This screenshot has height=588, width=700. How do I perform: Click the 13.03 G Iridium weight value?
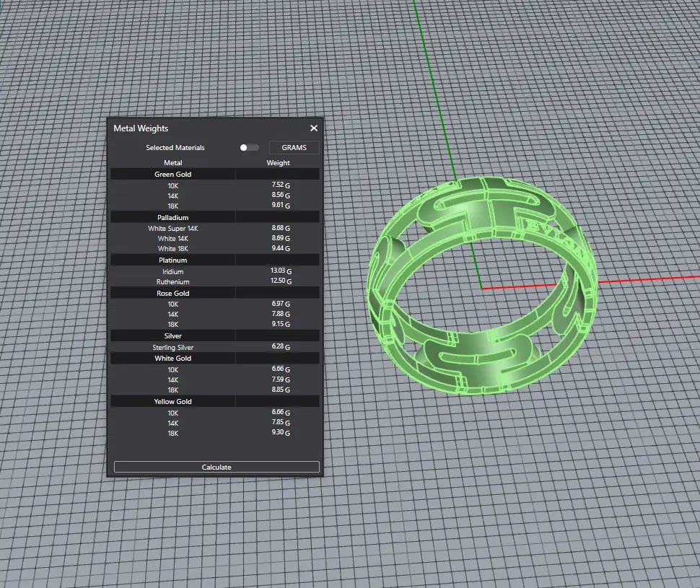click(x=278, y=271)
